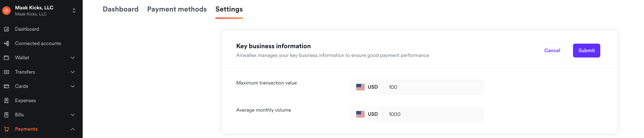Switch to the top Dashboard tab
This screenshot has height=138, width=644.
click(120, 9)
